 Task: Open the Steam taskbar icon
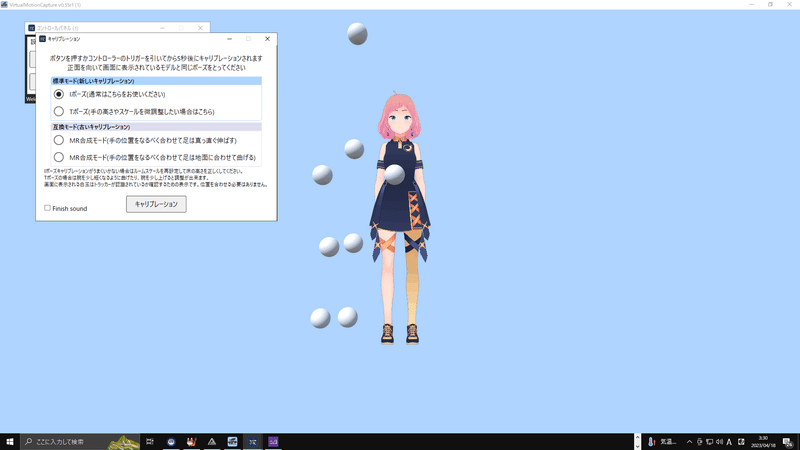pos(171,442)
